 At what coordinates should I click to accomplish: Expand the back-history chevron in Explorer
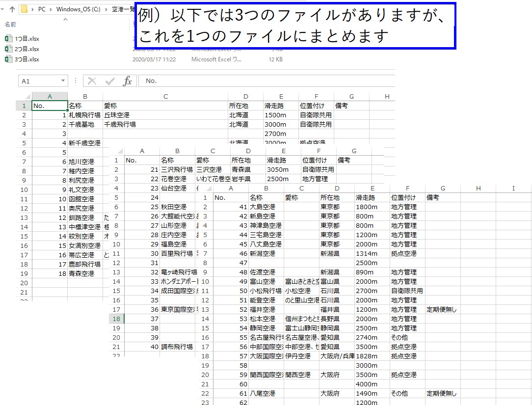[2, 9]
